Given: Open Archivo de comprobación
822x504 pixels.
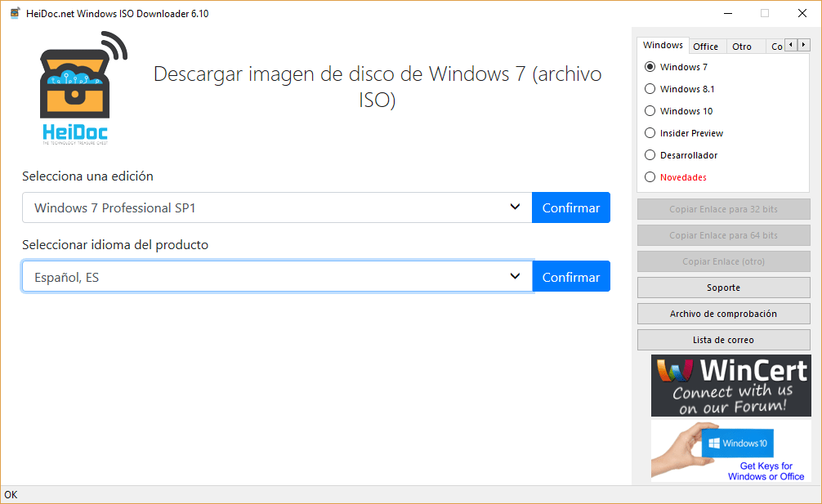Looking at the screenshot, I should (722, 314).
